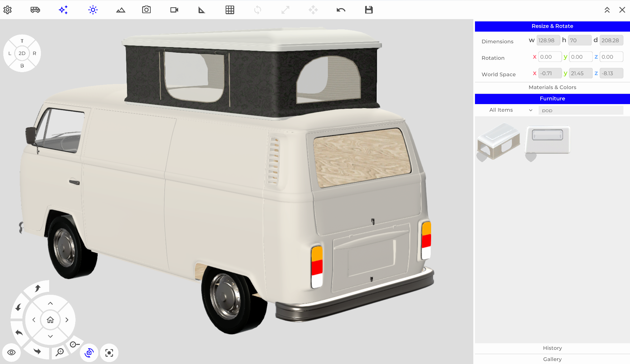Screen dimensions: 630x364
Task: Expand the Gallery section
Action: pos(552,359)
